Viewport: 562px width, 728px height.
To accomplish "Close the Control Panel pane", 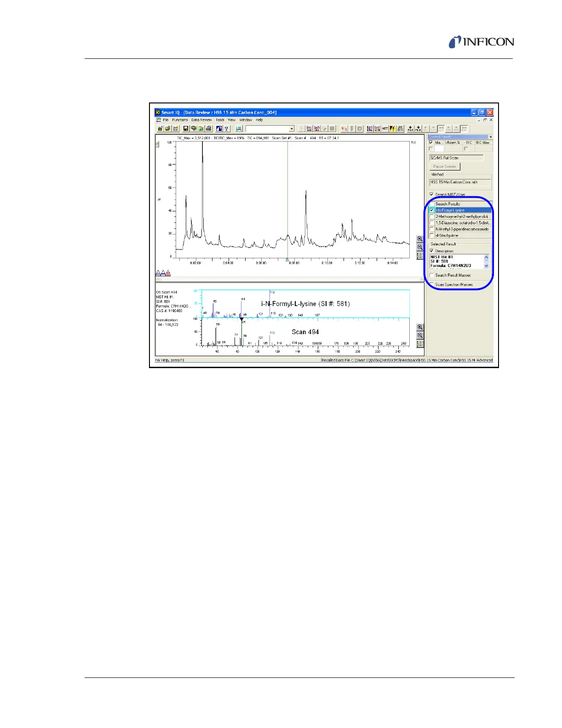I will pyautogui.click(x=490, y=137).
